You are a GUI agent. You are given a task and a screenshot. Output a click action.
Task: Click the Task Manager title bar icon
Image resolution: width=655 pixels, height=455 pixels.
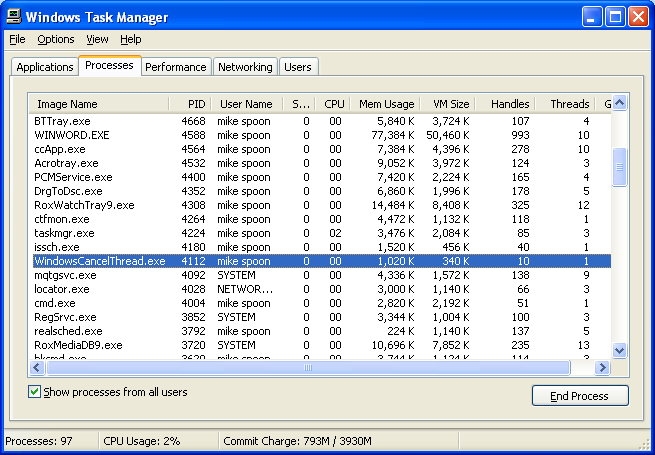pos(15,17)
